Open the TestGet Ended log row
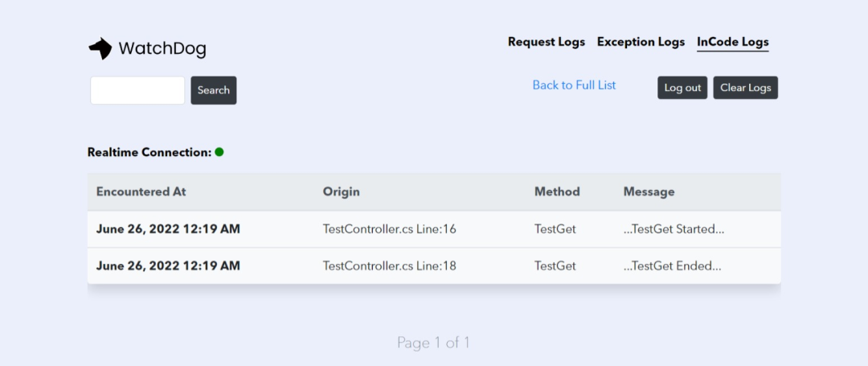This screenshot has height=366, width=868. 672,265
